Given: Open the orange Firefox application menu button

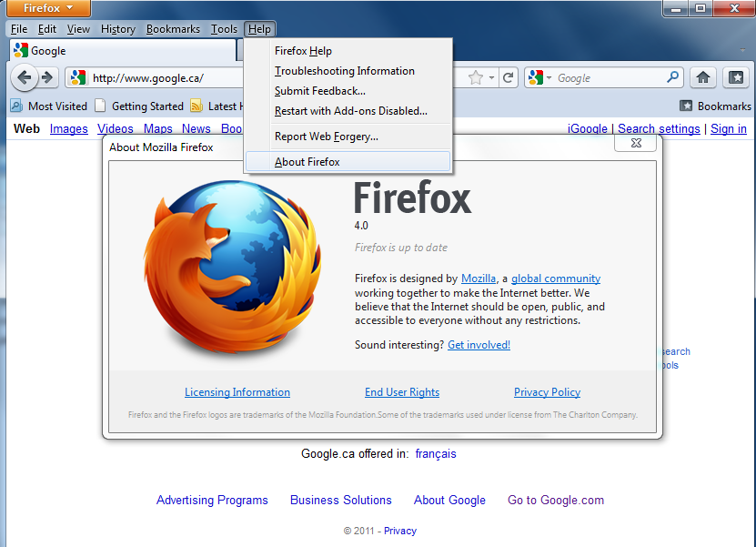Looking at the screenshot, I should tap(47, 7).
